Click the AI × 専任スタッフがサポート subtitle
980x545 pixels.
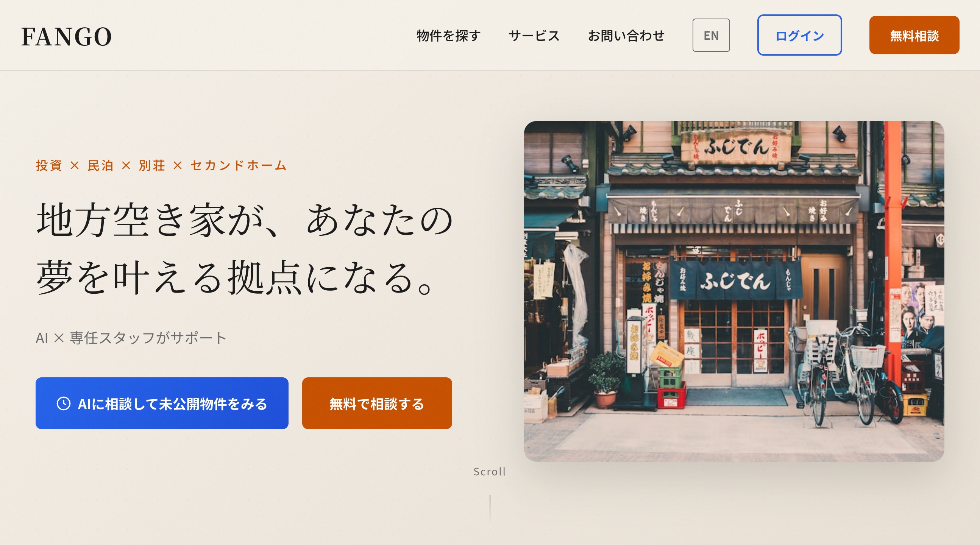coord(131,338)
